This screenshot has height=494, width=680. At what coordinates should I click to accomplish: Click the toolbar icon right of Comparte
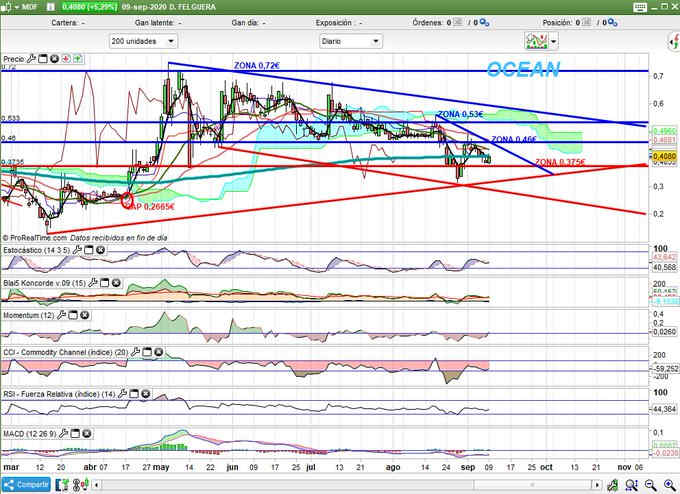(x=62, y=484)
